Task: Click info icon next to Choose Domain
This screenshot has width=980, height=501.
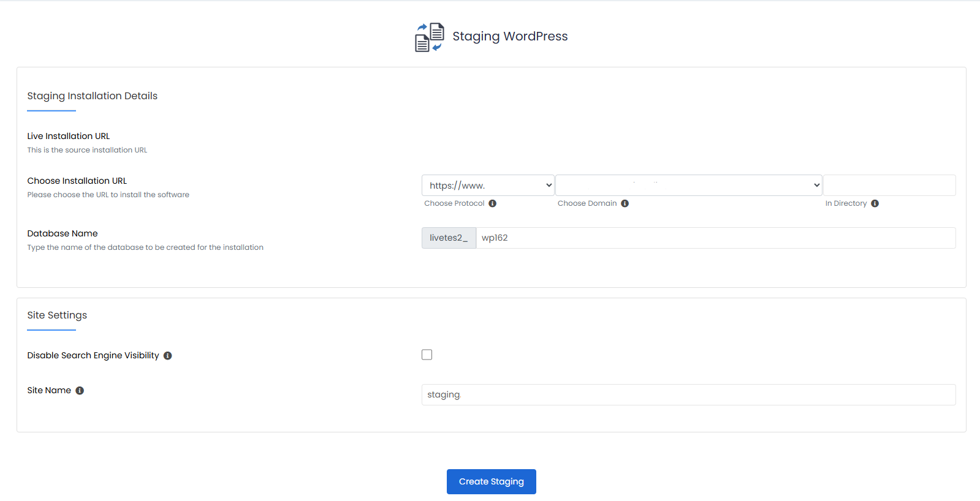Action: pos(625,203)
